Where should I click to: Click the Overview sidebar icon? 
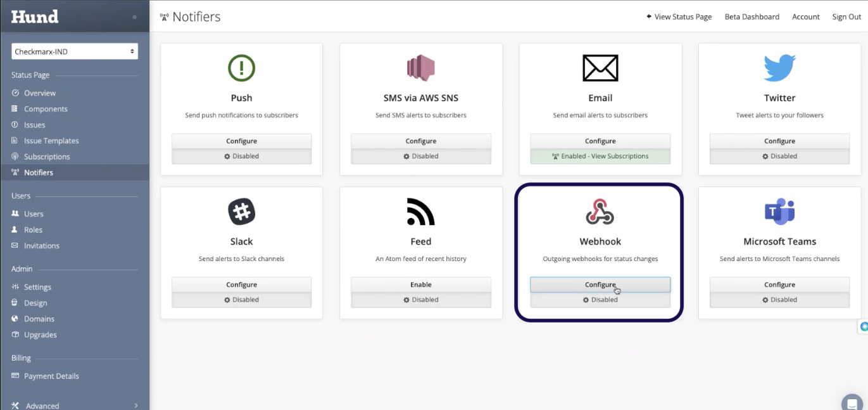pos(15,93)
